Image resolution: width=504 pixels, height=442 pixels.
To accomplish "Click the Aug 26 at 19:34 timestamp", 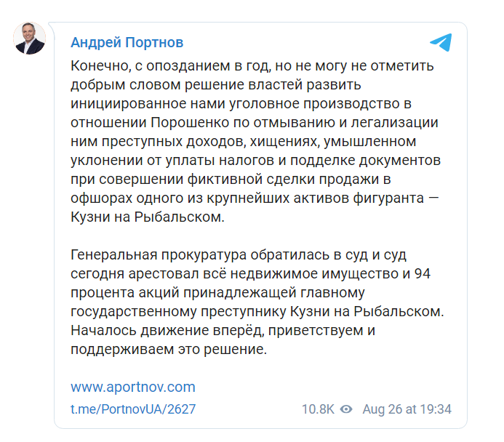I will (407, 409).
